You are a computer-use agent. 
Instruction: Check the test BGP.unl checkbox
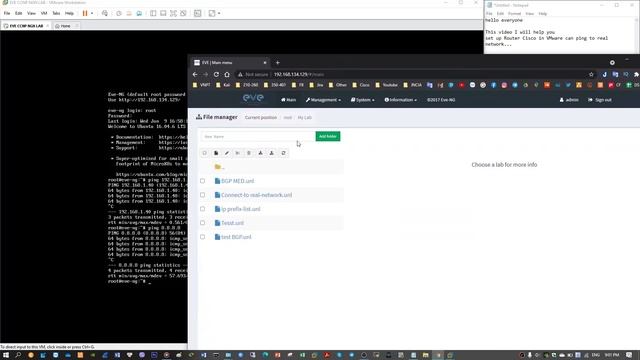click(x=202, y=237)
